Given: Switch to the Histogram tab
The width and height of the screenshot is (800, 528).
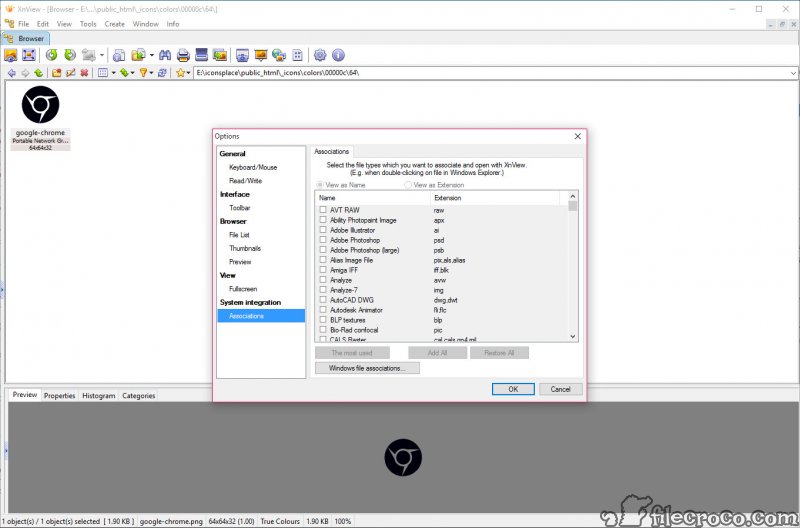Looking at the screenshot, I should tap(98, 395).
